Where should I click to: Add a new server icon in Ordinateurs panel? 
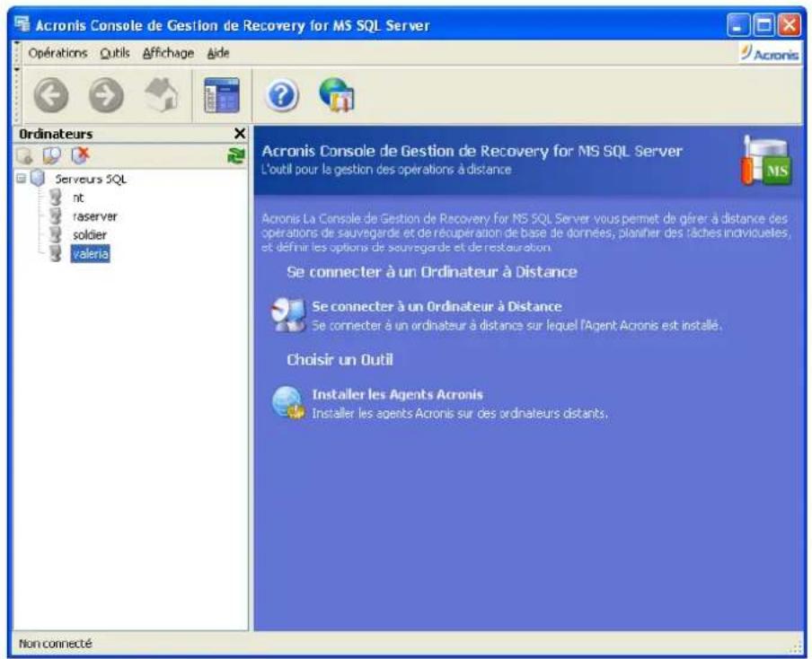coord(24,155)
